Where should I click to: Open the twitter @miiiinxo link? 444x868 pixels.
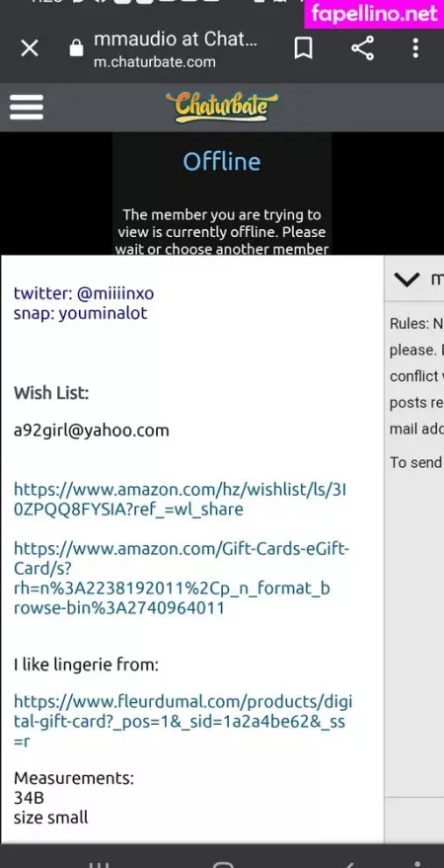84,293
